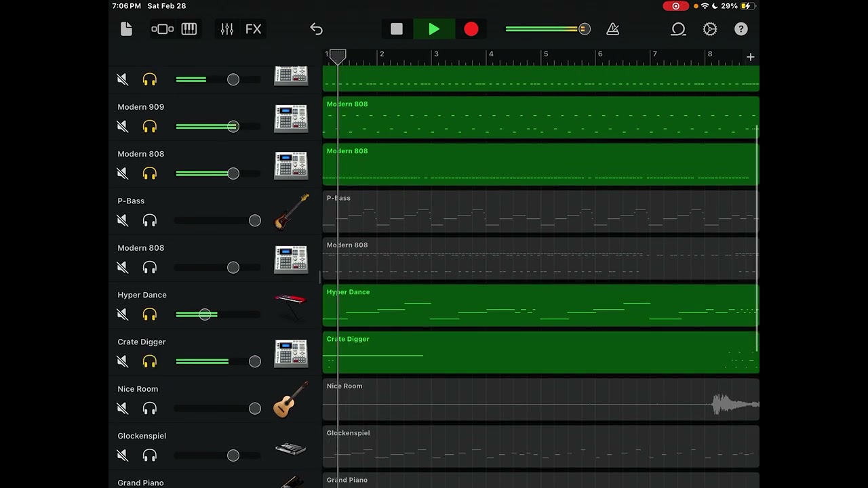The image size is (868, 488).
Task: Toggle the FX panel
Action: pos(254,29)
